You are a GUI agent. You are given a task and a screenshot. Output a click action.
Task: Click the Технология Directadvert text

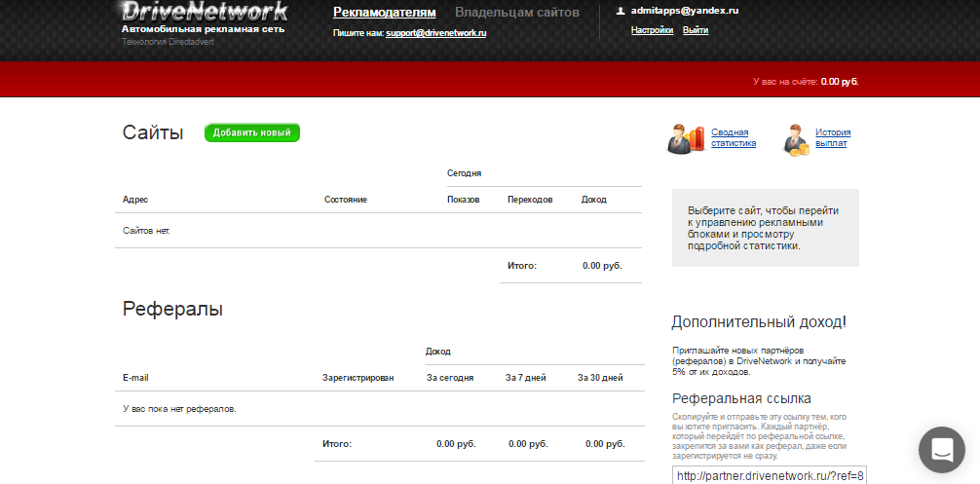pos(168,42)
